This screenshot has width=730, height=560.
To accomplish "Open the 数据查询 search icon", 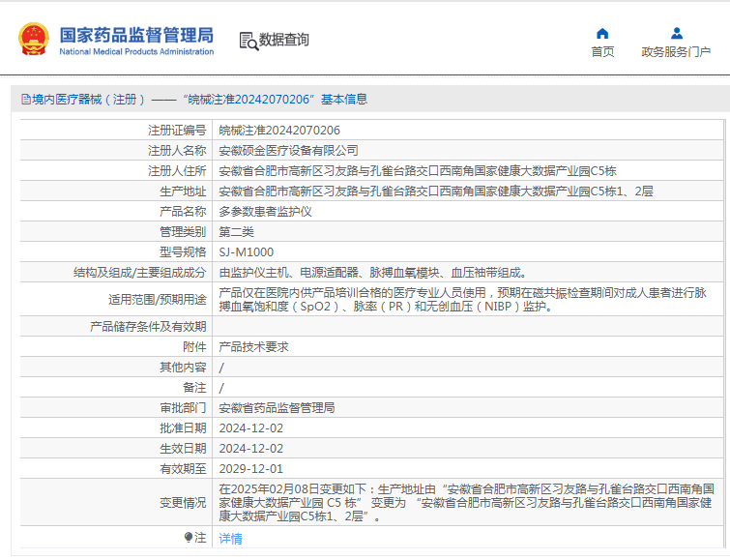I will point(248,41).
